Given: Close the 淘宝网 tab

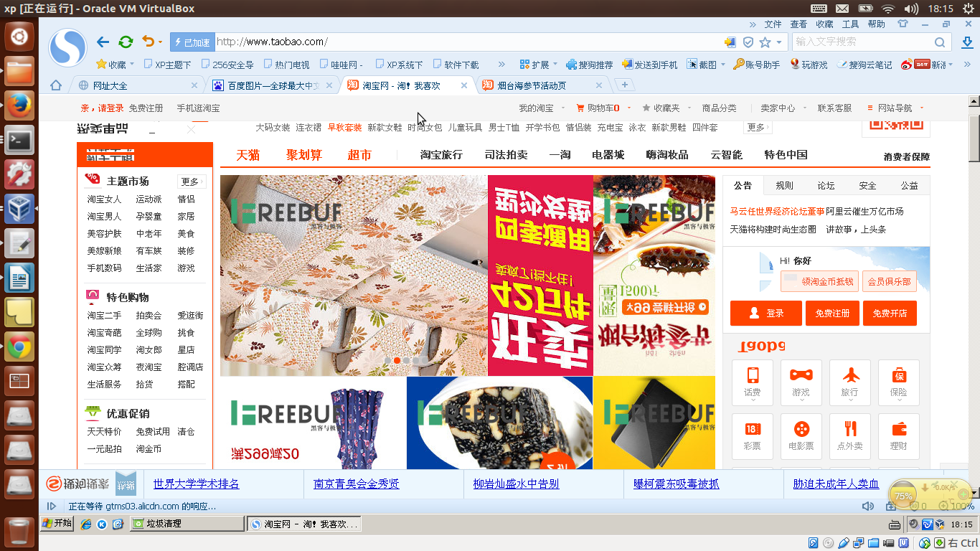Looking at the screenshot, I should pyautogui.click(x=464, y=85).
